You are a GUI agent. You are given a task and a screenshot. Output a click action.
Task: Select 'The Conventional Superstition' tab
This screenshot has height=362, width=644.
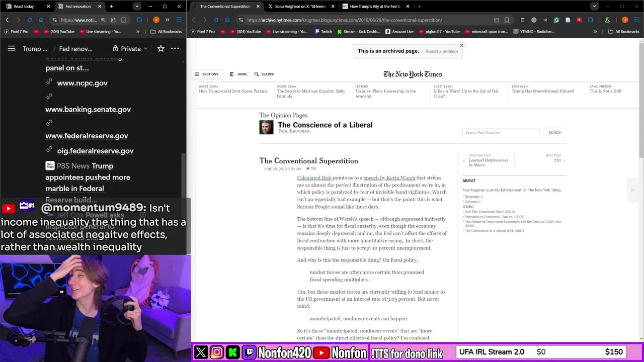tap(225, 7)
